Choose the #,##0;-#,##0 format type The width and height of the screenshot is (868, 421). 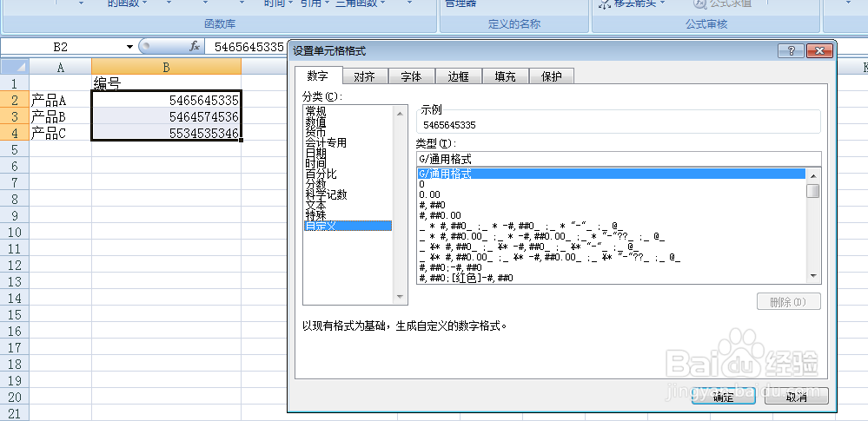click(612, 267)
